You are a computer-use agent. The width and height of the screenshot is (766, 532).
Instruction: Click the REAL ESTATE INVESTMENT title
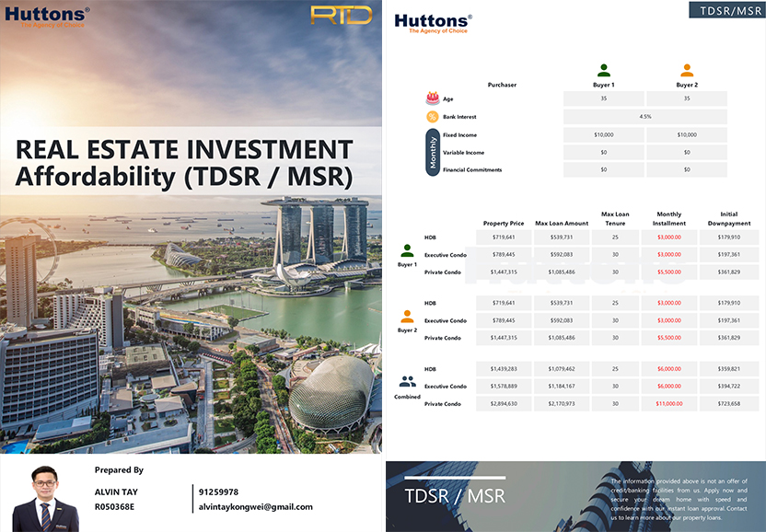184,149
